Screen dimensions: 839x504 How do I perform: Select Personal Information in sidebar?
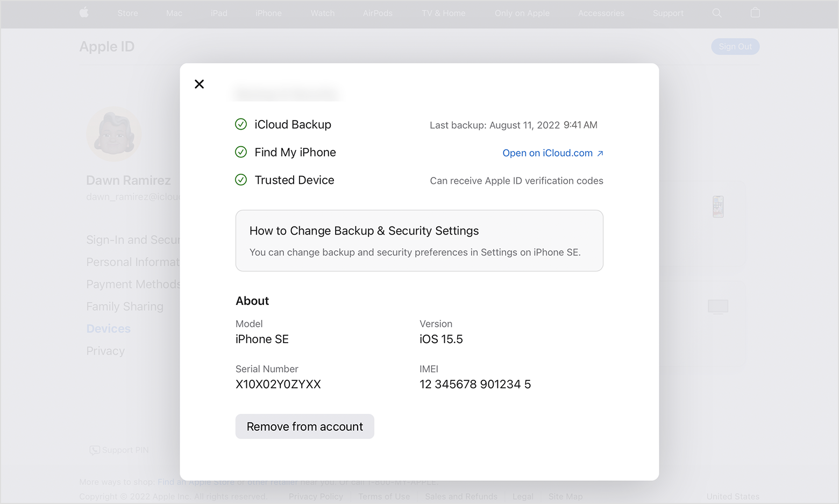point(133,262)
